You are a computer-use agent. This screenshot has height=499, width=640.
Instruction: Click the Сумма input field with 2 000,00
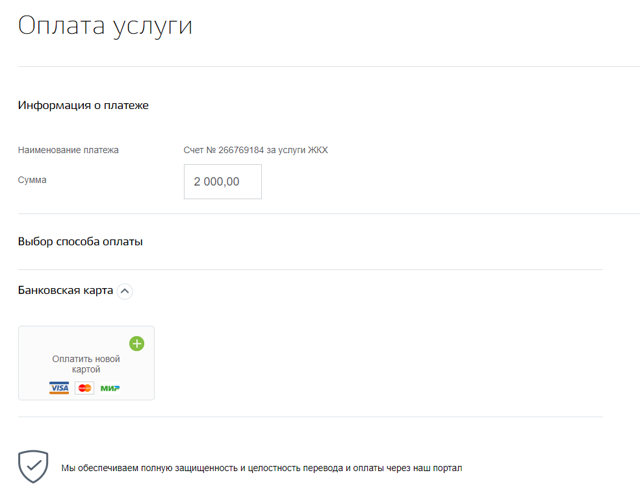tap(223, 182)
